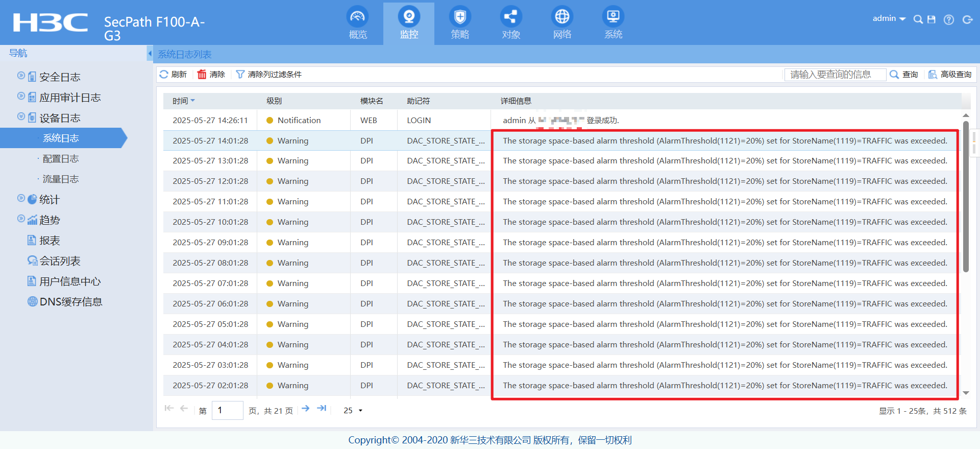Screen dimensions: 980x449
Task: Click the 清除 trash button
Action: [x=211, y=75]
